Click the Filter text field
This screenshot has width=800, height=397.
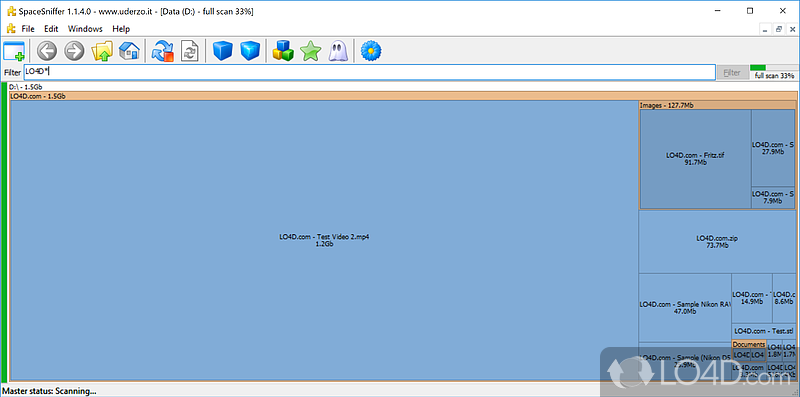tap(369, 72)
